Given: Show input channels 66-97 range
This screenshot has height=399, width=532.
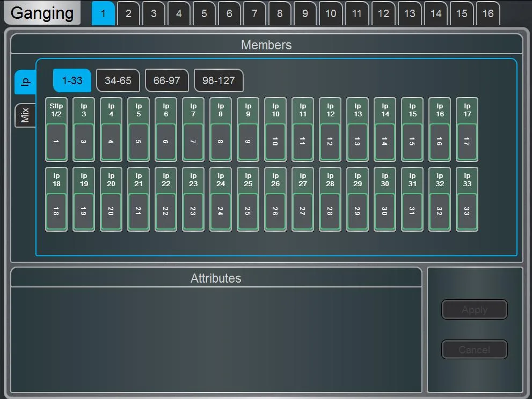Looking at the screenshot, I should pos(166,80).
